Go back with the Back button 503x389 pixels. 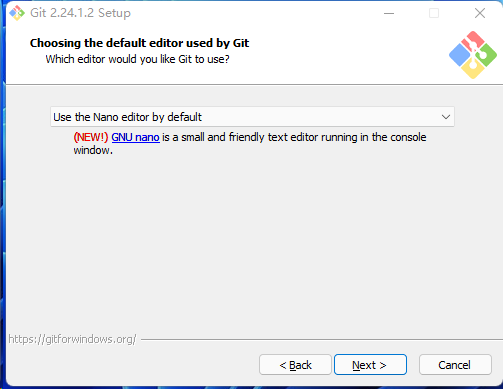(295, 365)
